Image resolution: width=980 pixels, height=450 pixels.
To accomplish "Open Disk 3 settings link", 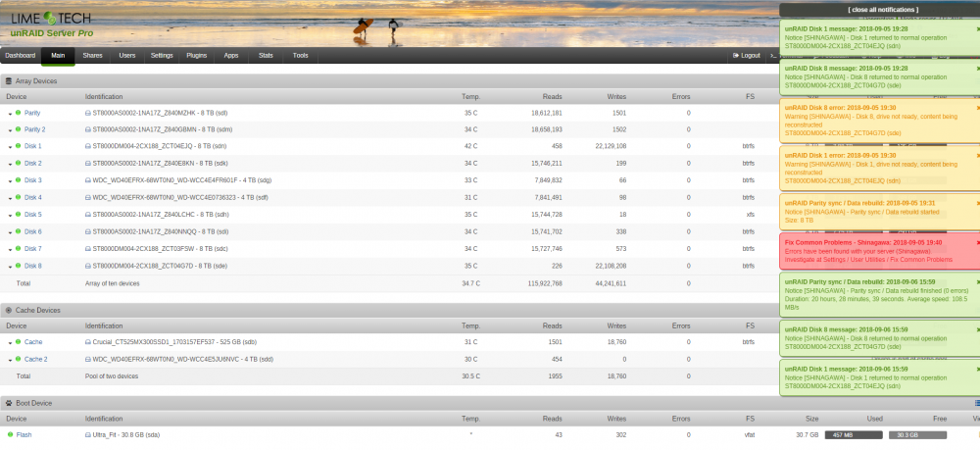I will point(33,180).
